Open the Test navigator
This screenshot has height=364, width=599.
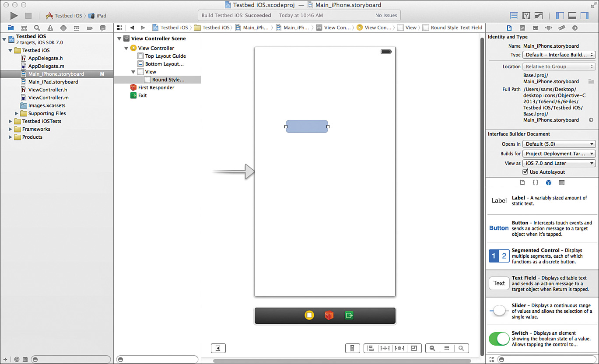click(63, 28)
